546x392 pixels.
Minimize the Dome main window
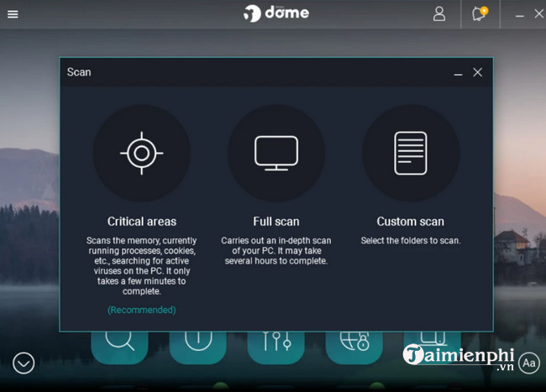pyautogui.click(x=519, y=15)
